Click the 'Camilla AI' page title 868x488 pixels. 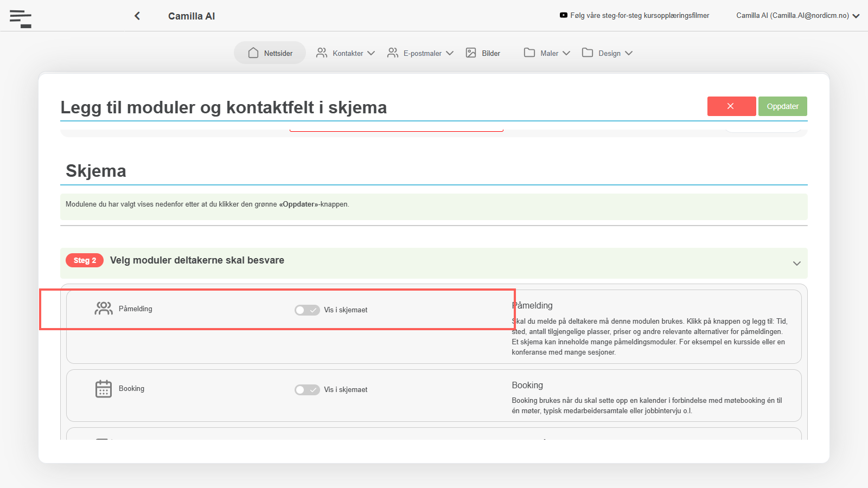click(192, 16)
